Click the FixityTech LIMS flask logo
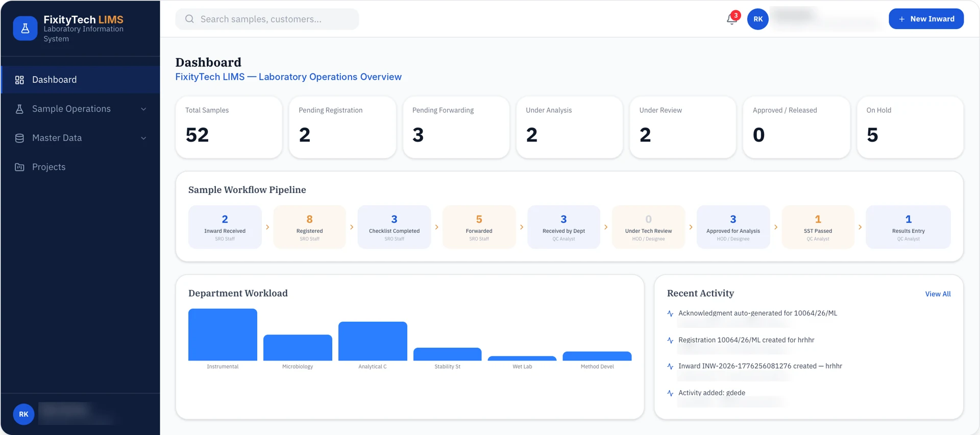 (x=25, y=29)
